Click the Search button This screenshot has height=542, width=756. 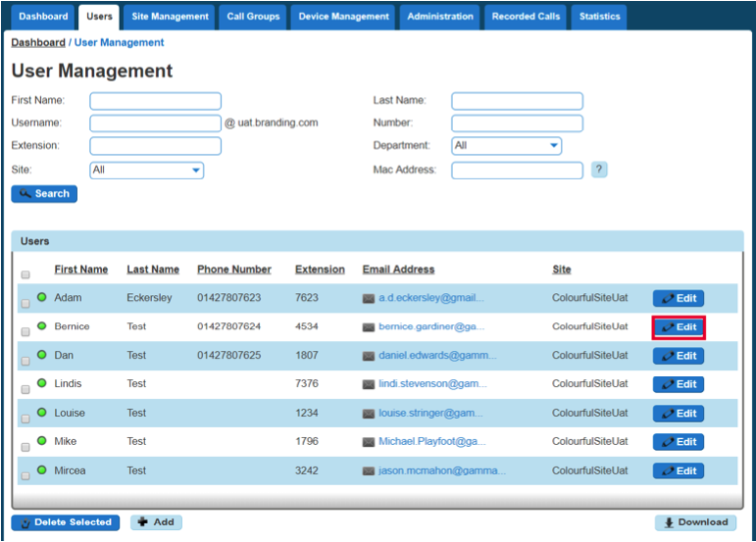[44, 194]
